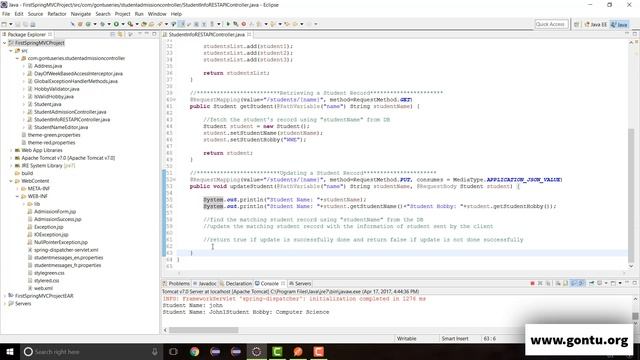Select web.xml in WEB-INF

[43, 288]
